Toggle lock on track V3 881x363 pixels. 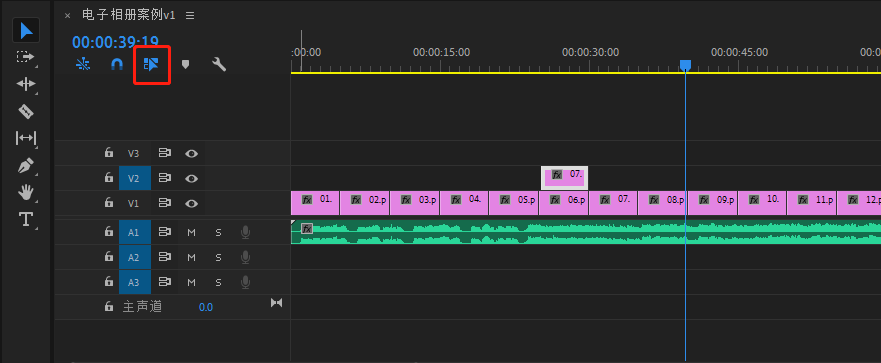tap(108, 152)
